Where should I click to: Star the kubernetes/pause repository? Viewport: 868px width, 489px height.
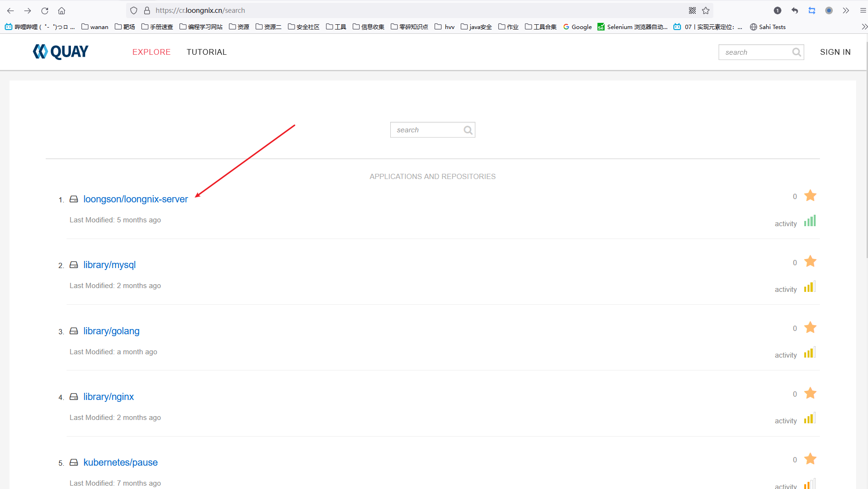pos(810,459)
